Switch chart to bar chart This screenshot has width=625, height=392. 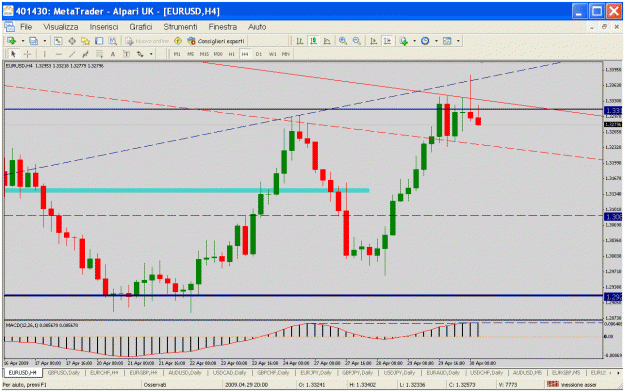coord(300,41)
